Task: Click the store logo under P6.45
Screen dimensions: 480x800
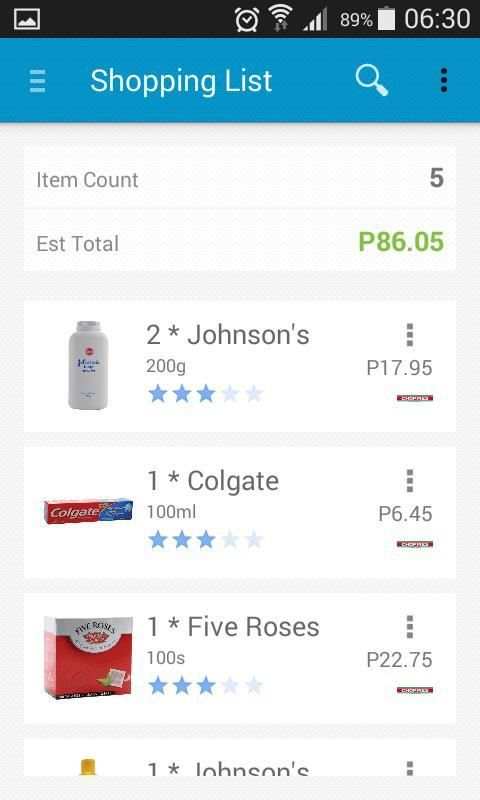Action: click(x=415, y=544)
